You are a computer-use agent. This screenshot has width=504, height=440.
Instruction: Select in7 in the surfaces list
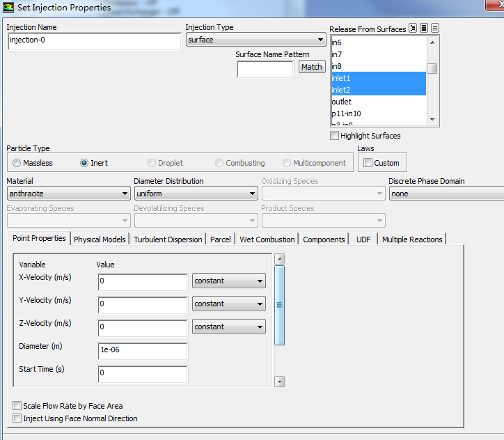(379, 54)
